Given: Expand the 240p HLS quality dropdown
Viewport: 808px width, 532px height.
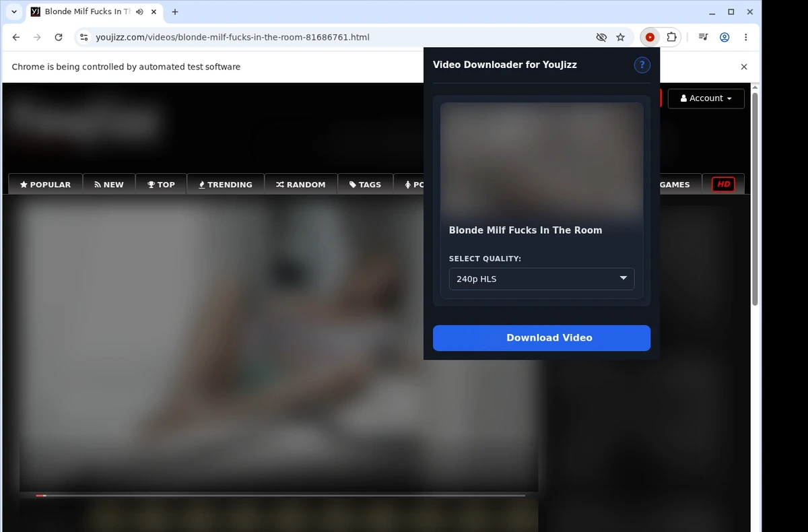Looking at the screenshot, I should pos(542,279).
